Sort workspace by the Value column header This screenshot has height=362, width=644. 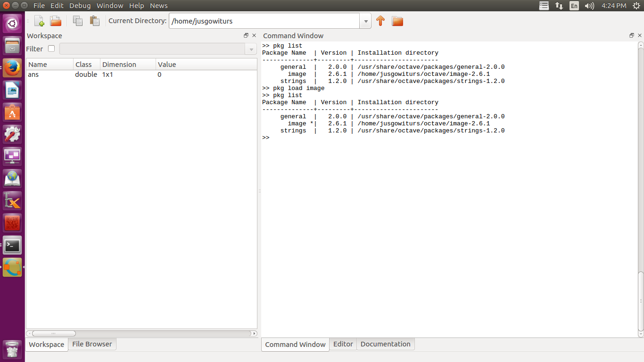(x=206, y=65)
